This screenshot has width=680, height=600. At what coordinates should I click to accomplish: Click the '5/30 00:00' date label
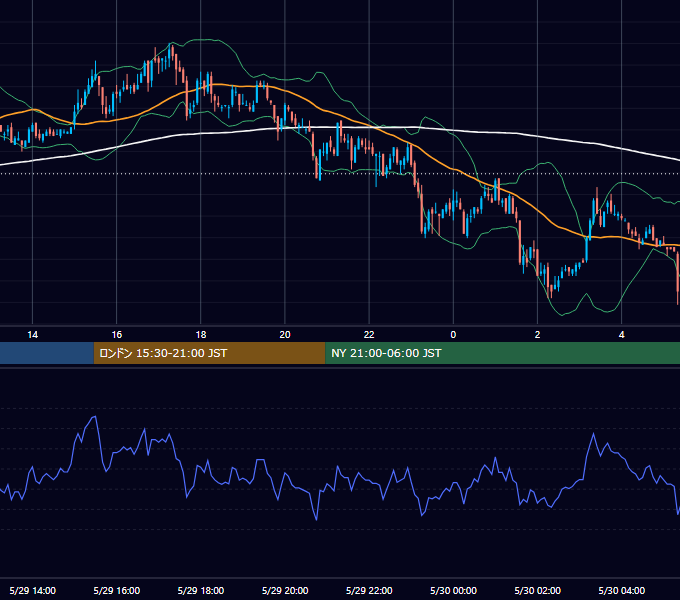click(453, 590)
